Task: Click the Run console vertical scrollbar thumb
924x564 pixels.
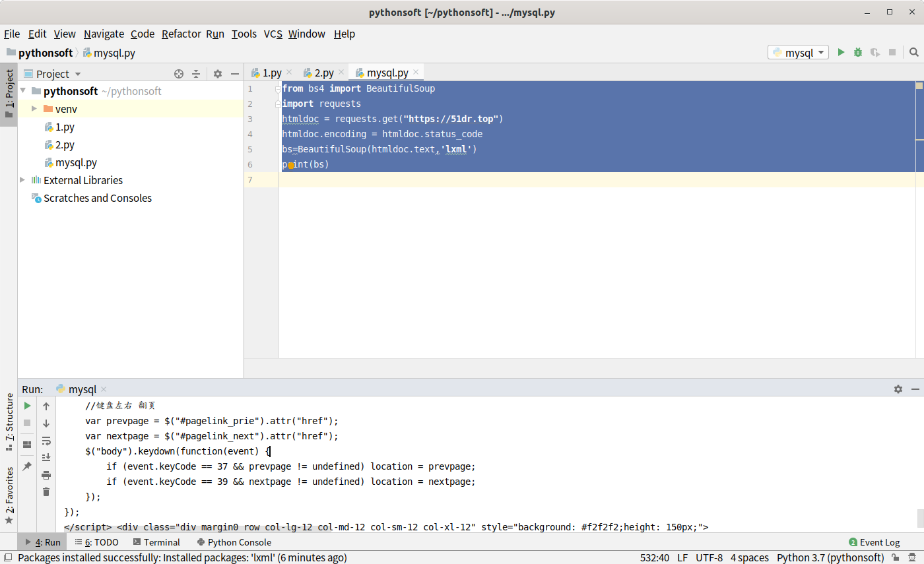Action: pos(920,518)
